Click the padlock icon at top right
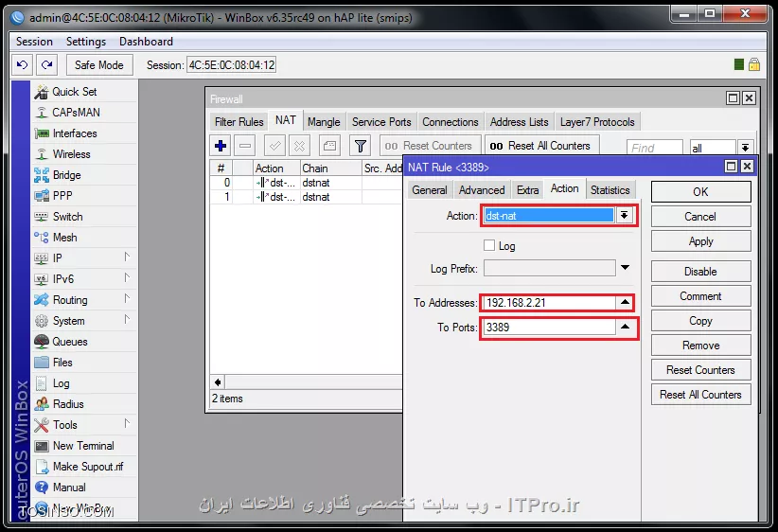The width and height of the screenshot is (778, 532). [x=754, y=64]
